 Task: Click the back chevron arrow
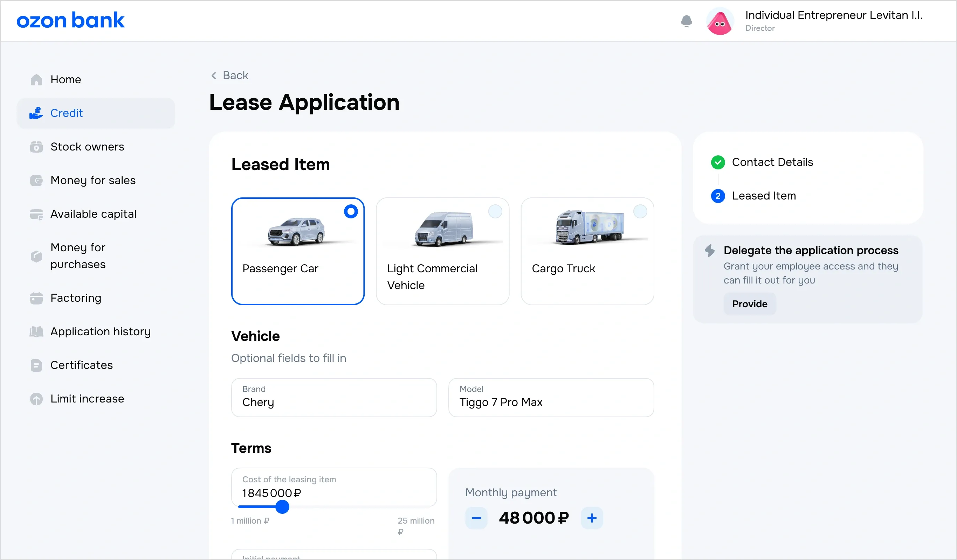214,76
